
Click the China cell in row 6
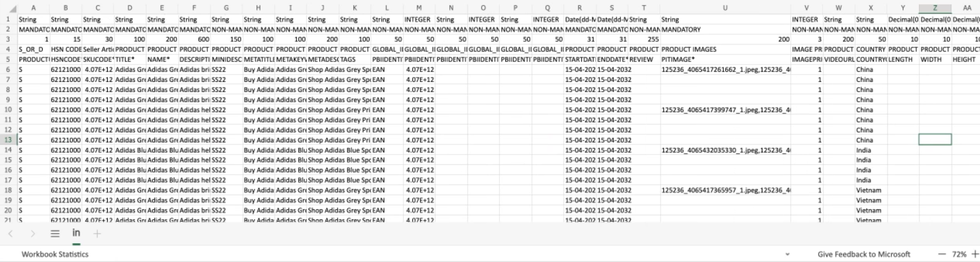click(x=871, y=69)
